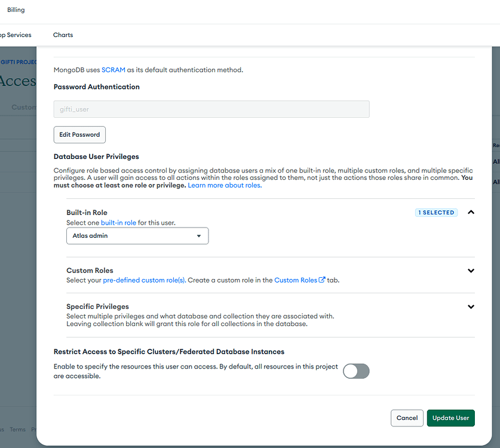Click the external link icon beside Custom Roles
The image size is (500, 448).
click(322, 280)
